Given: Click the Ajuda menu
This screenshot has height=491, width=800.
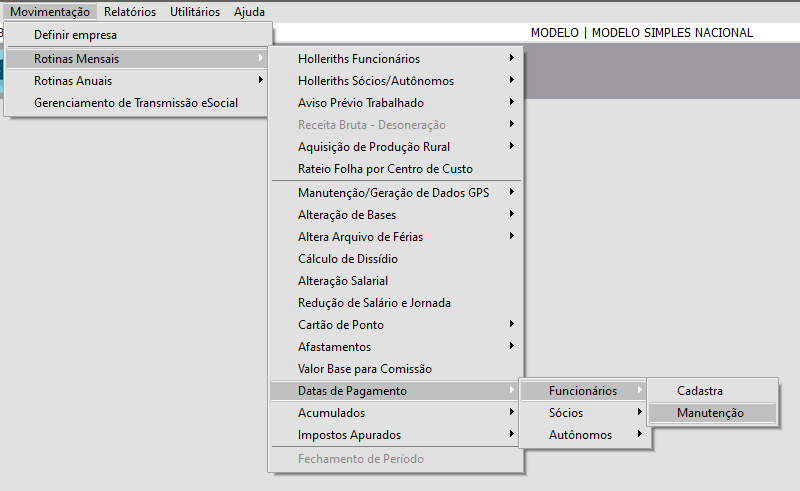Looking at the screenshot, I should (x=249, y=12).
